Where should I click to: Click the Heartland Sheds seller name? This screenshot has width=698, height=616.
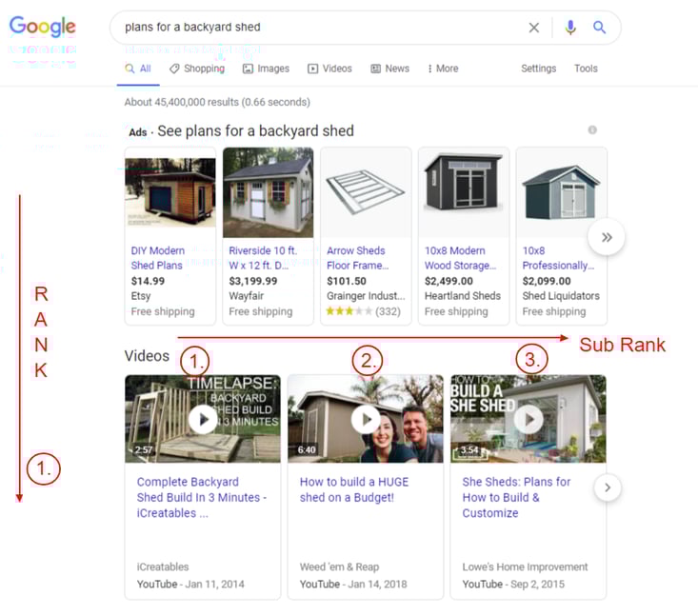(463, 296)
